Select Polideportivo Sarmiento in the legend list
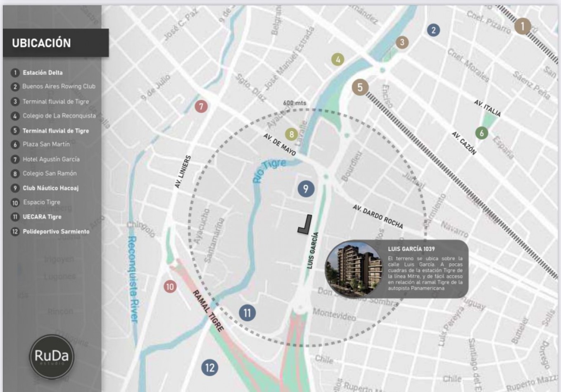 (x=56, y=231)
